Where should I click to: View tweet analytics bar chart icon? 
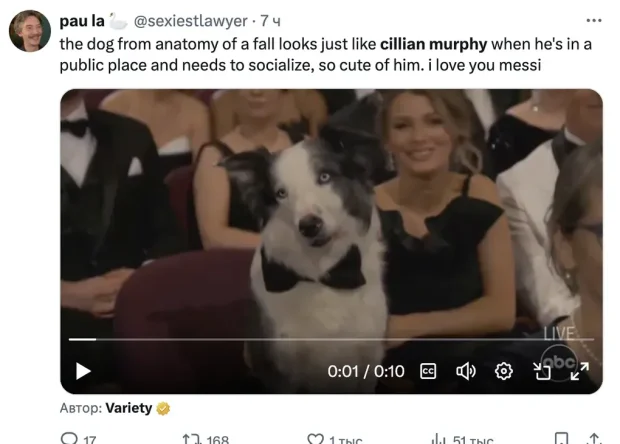439,439
